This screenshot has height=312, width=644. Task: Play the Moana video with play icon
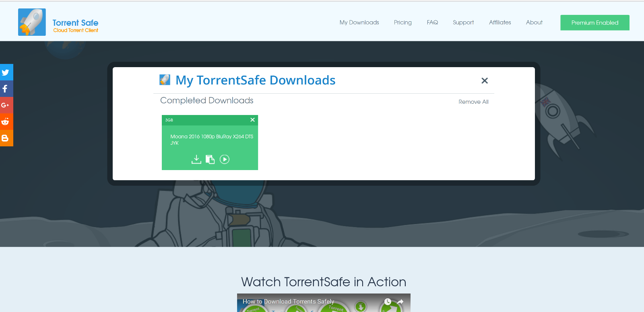(x=225, y=160)
